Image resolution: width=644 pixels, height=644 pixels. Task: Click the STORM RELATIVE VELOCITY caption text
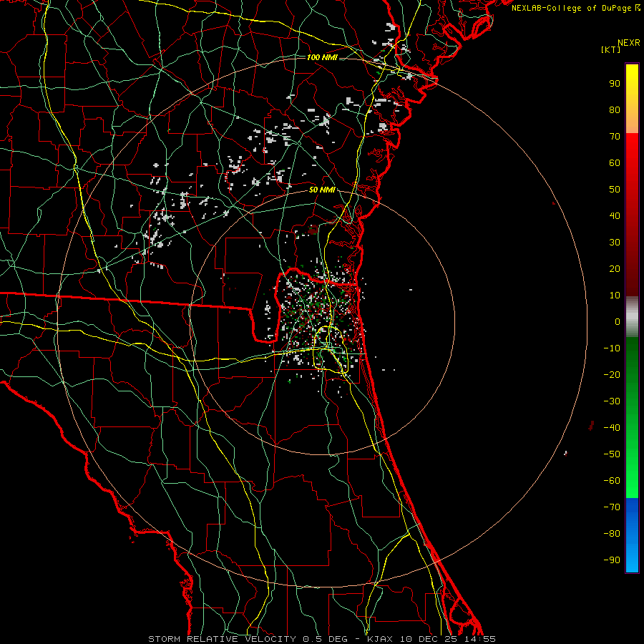click(x=222, y=639)
